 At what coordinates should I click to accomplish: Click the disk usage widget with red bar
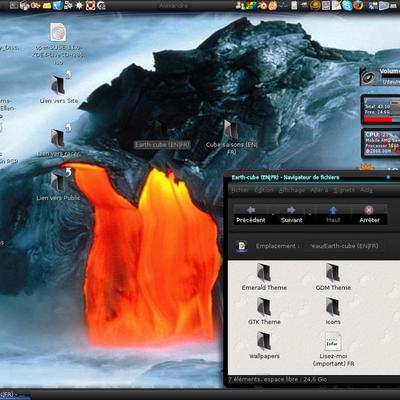[381, 110]
